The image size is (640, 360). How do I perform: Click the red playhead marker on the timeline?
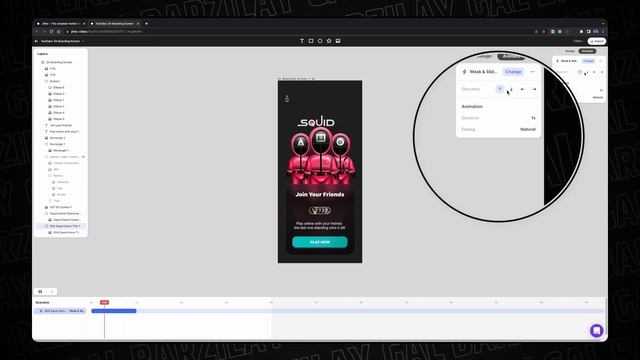click(x=104, y=302)
